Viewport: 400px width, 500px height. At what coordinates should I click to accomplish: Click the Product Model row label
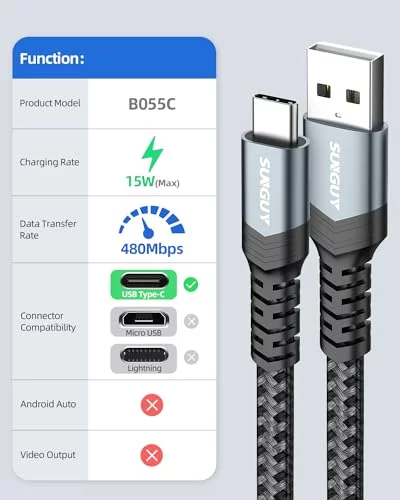pyautogui.click(x=50, y=103)
